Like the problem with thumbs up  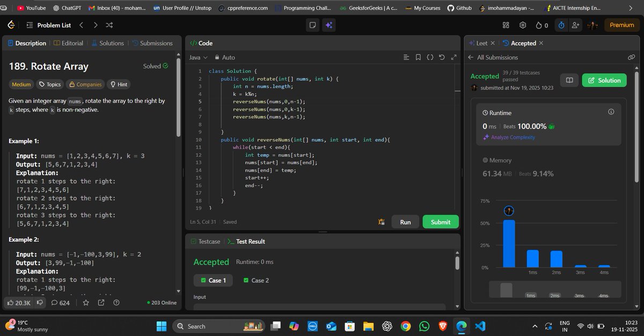pos(18,303)
